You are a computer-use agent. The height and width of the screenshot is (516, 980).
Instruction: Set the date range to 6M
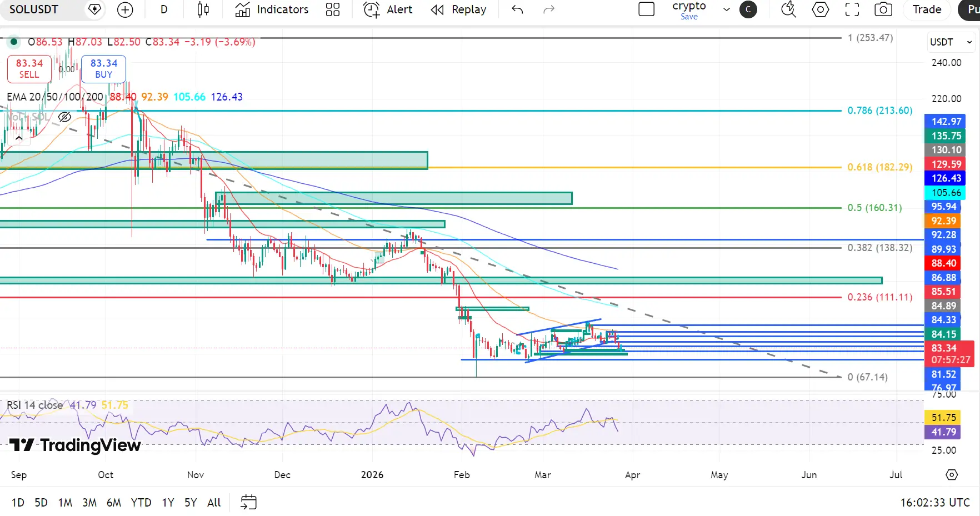[114, 503]
